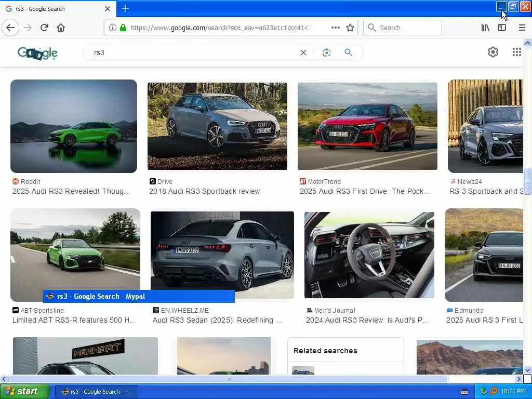Click the EN.WHEELZ.ME source label
Viewport: 532px width, 399px height.
[185, 311]
